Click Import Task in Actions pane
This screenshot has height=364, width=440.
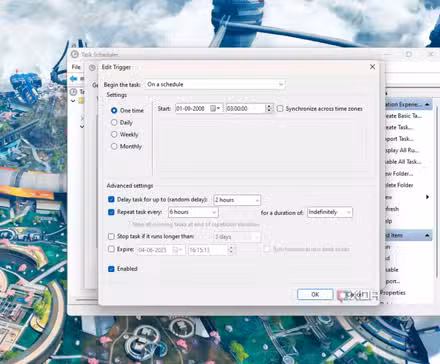(x=400, y=139)
